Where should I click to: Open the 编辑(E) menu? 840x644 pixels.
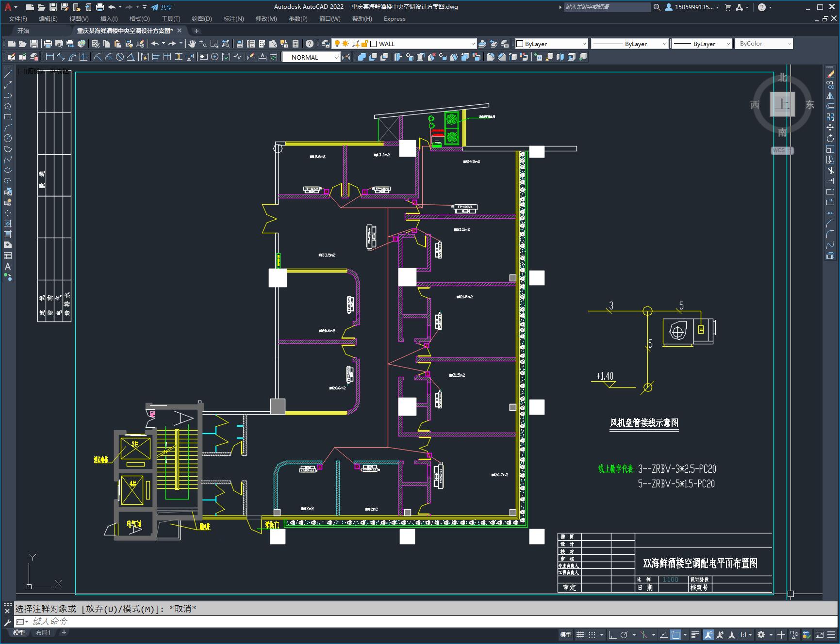click(48, 18)
